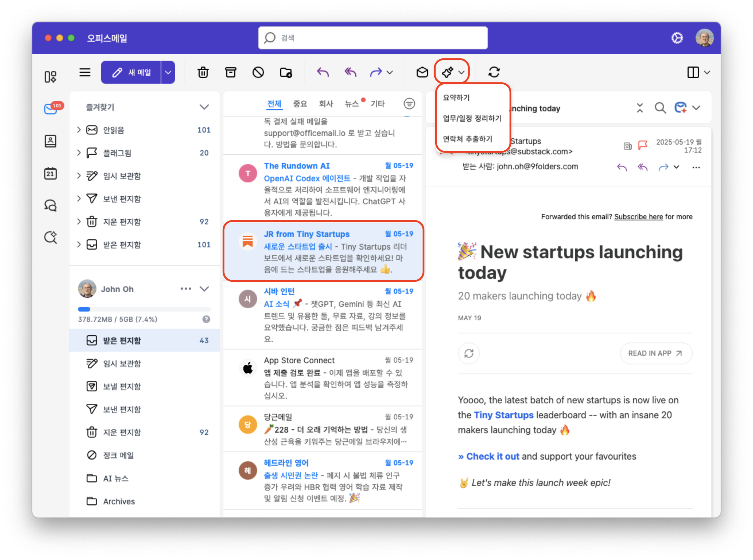The image size is (753, 560).
Task: Select the 받은 편지함 folder with 43
Action: tap(144, 340)
